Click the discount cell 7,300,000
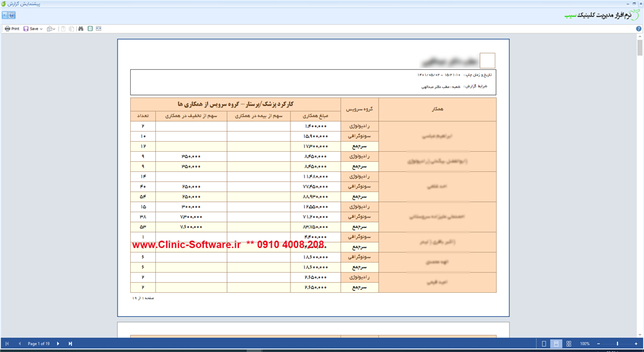Screen dimensions: 644x352 (191, 217)
